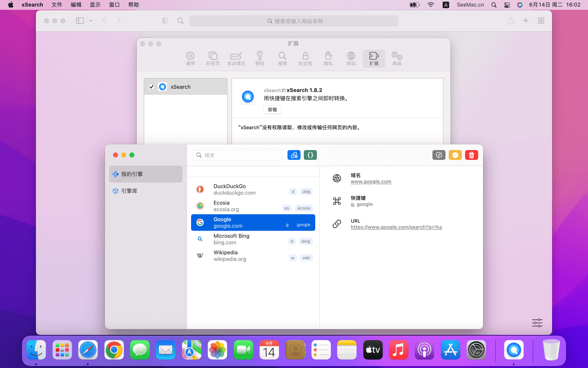The image size is (588, 368).
Task: Open the 高级 preferences tab
Action: 397,58
